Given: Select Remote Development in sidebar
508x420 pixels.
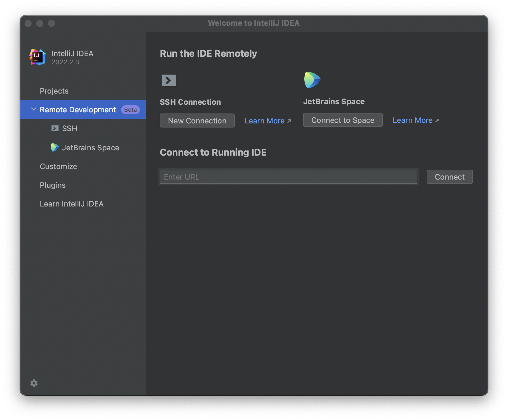Looking at the screenshot, I should coord(83,109).
